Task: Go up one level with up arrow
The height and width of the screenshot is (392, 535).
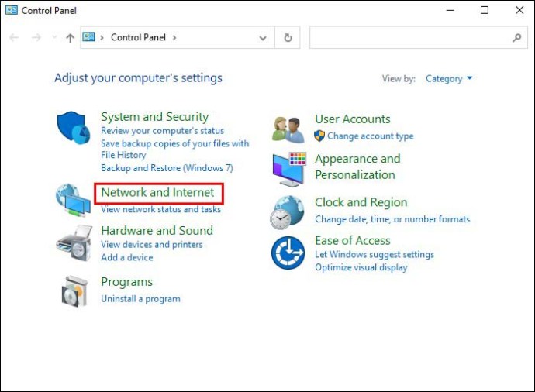Action: [x=70, y=37]
